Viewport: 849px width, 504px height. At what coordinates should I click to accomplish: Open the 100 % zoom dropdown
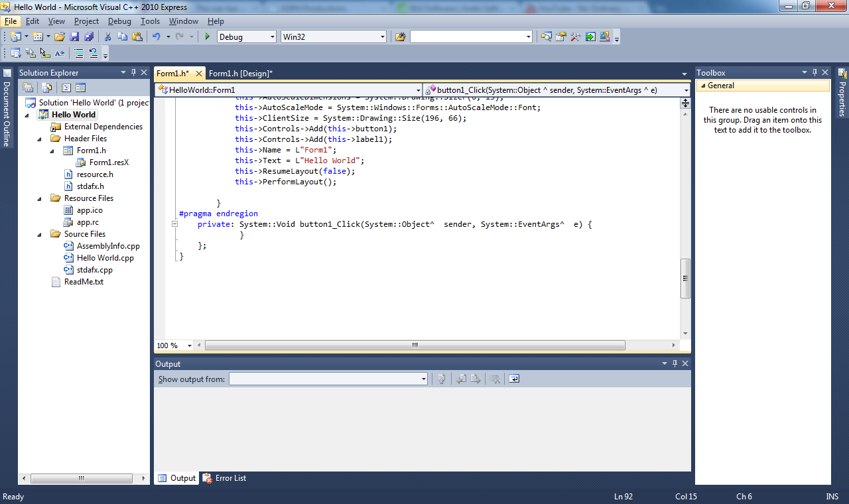click(190, 346)
